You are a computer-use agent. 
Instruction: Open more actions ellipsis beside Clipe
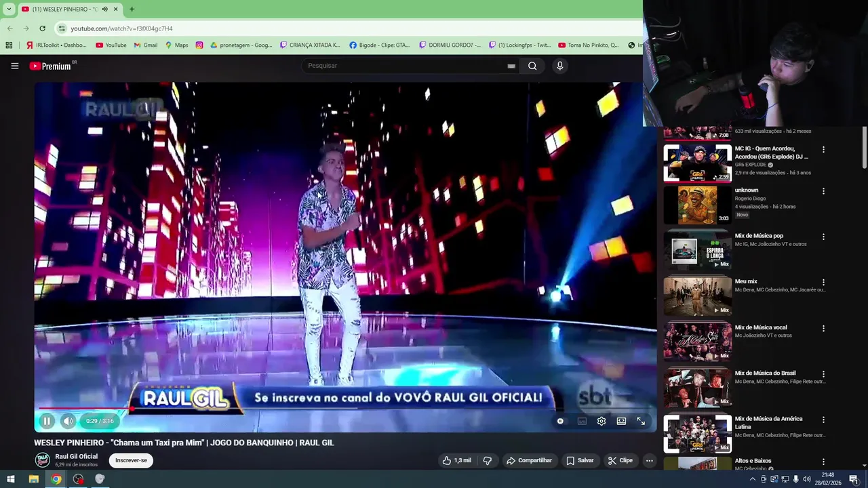pos(649,460)
